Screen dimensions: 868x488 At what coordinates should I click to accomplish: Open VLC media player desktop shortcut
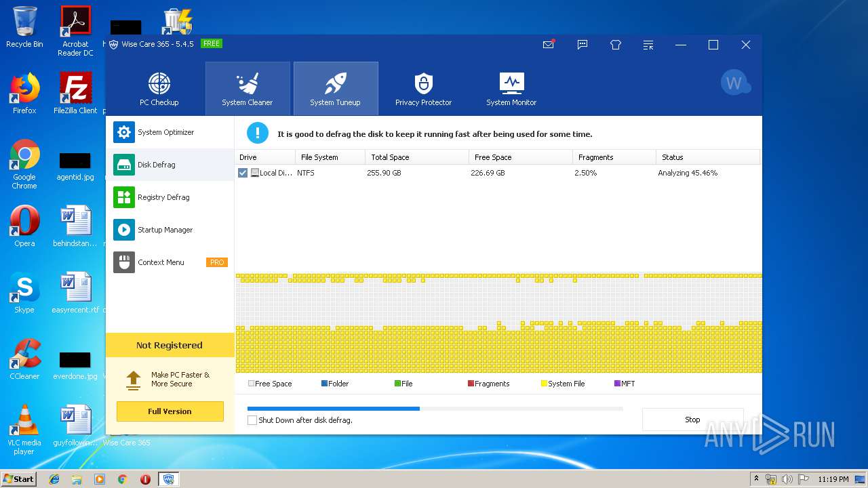pyautogui.click(x=24, y=430)
